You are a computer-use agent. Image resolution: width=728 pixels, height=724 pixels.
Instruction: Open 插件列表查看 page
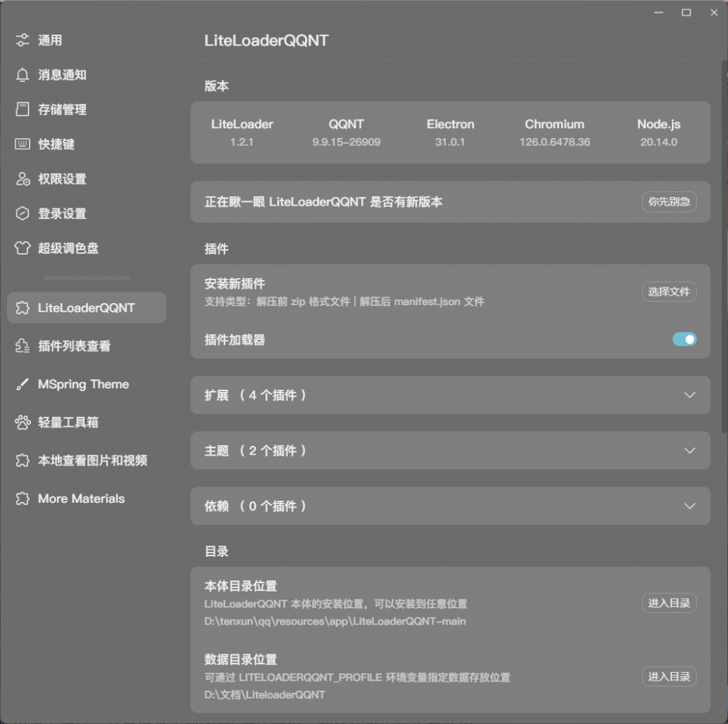86,346
